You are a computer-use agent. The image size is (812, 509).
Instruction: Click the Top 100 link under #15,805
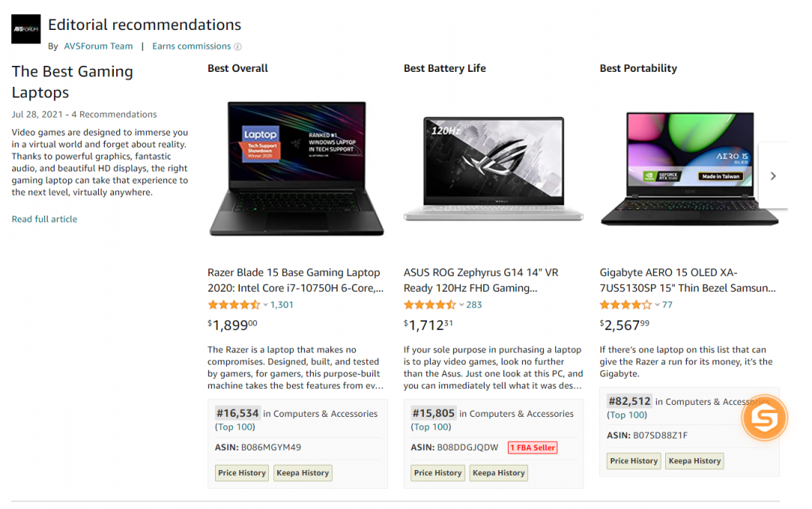pyautogui.click(x=431, y=427)
